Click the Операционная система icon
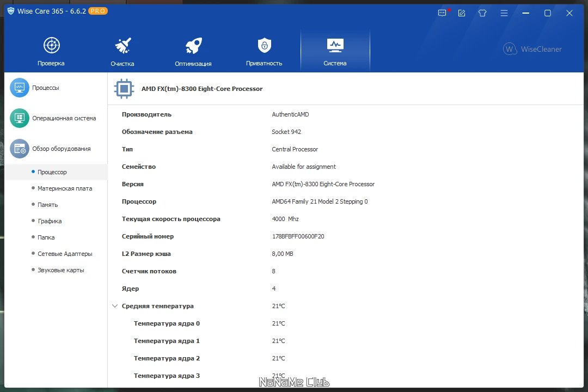 click(x=20, y=118)
